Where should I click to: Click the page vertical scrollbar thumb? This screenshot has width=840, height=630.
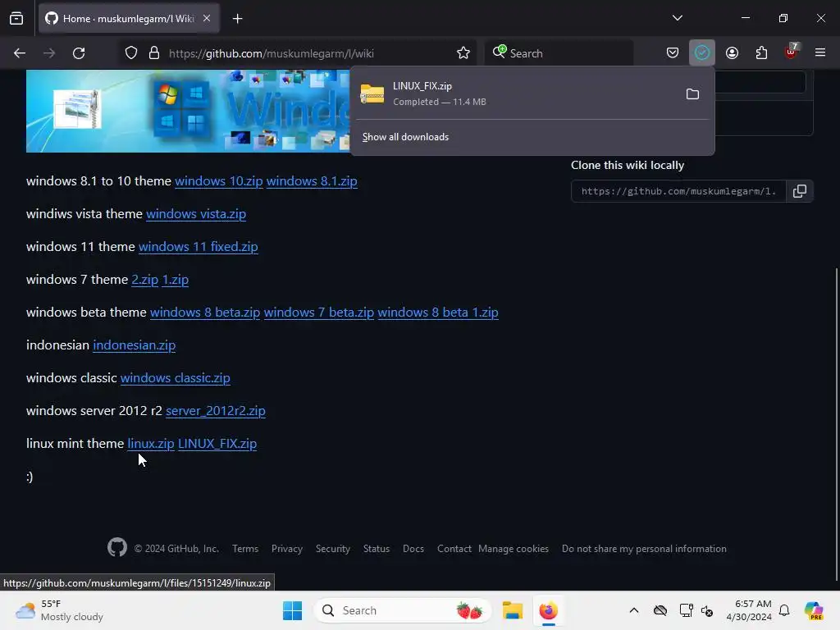(837, 423)
